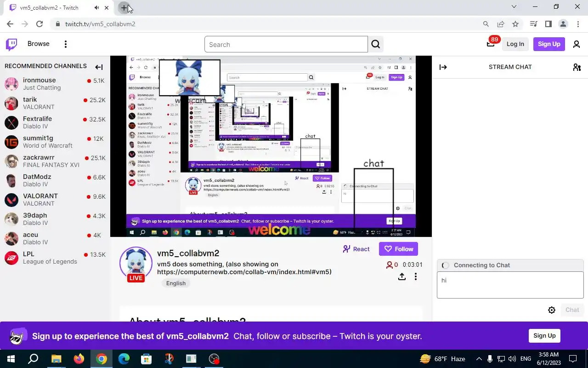The height and width of the screenshot is (368, 588).
Task: Click the 68°F Haze weather widget
Action: tap(443, 359)
